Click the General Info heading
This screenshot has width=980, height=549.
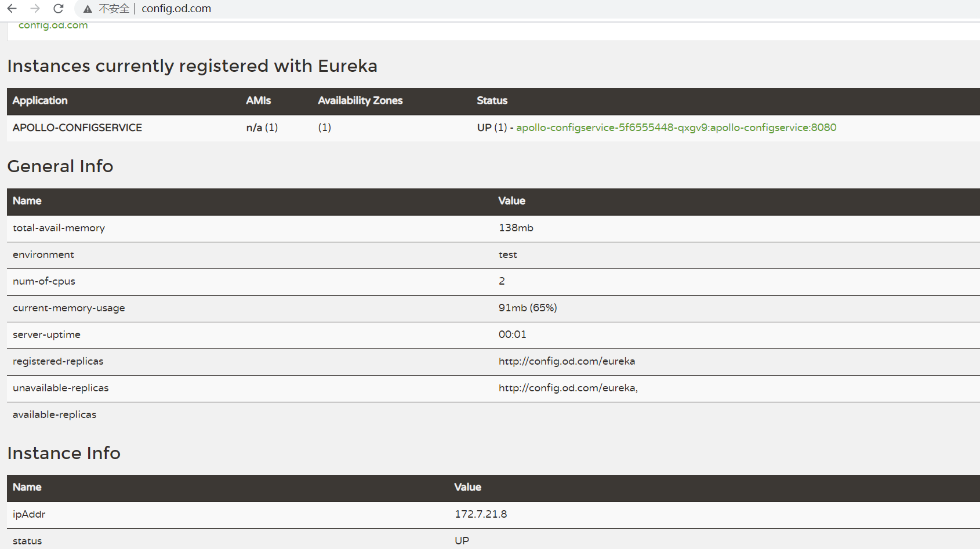60,166
